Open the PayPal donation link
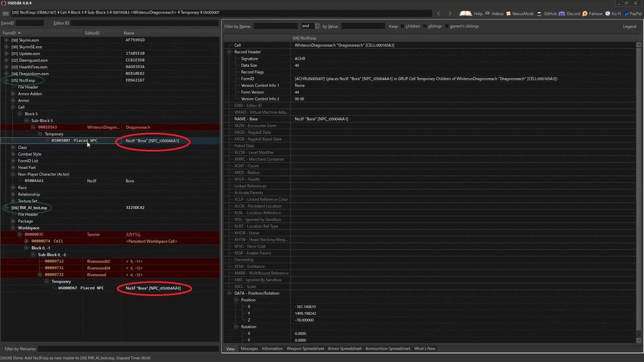644x362 pixels. (633, 13)
